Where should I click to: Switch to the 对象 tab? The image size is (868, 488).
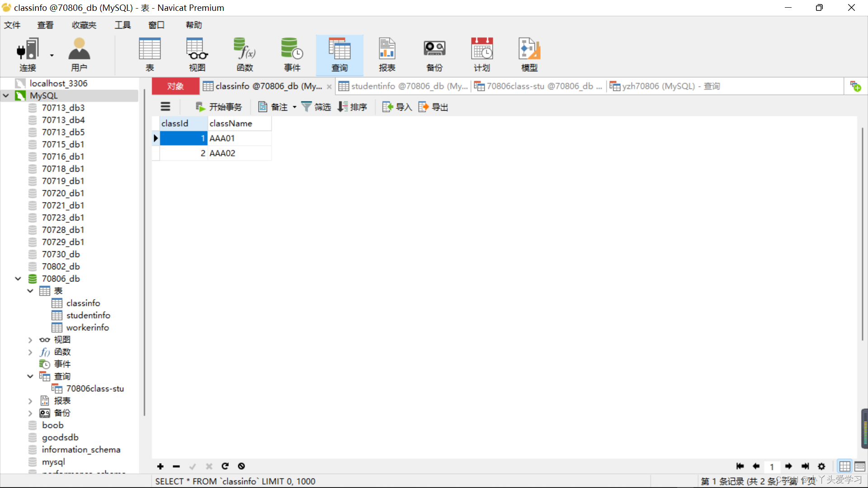[x=175, y=86]
